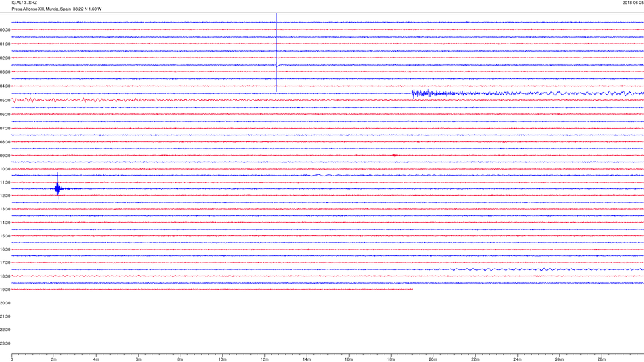Pick the 10m axis tick label
Image resolution: width=644 pixels, height=362 pixels.
[222, 359]
